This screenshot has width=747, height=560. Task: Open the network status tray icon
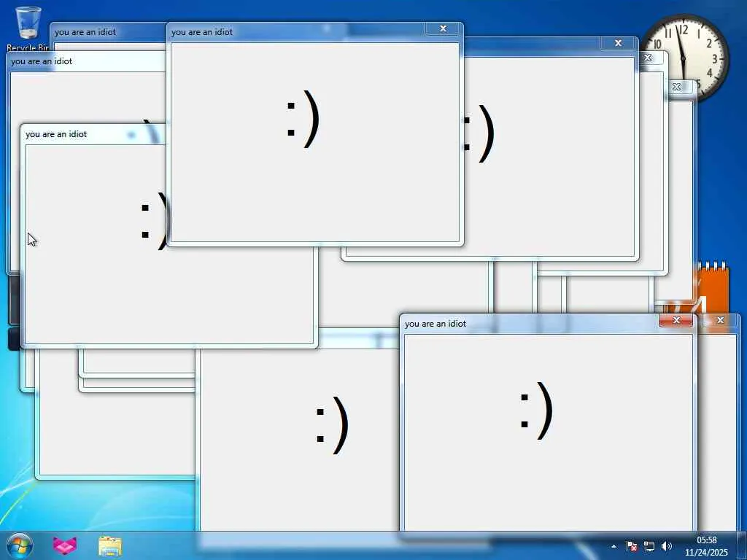tap(649, 546)
